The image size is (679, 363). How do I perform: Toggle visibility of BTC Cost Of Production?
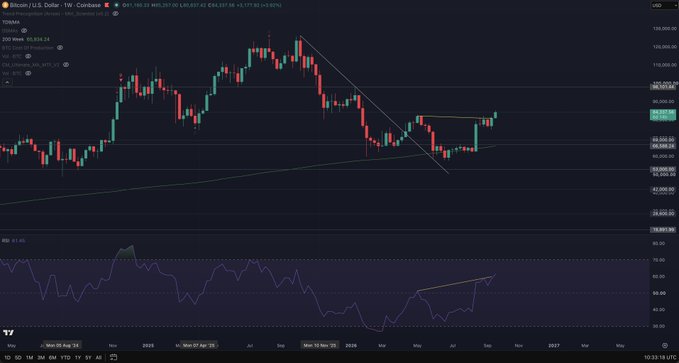click(x=60, y=48)
